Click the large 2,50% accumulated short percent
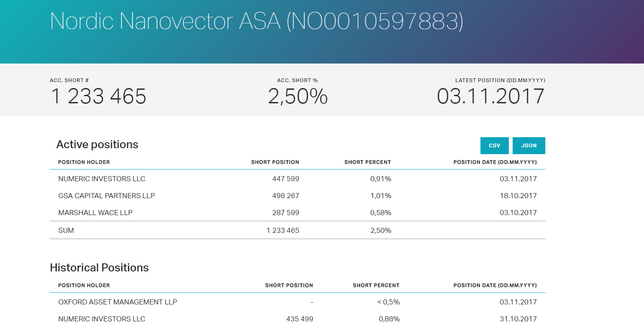This screenshot has width=644, height=329. click(297, 97)
